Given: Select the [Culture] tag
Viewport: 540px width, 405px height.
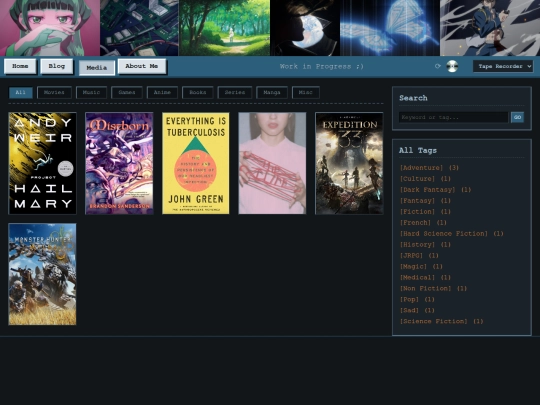Looking at the screenshot, I should (x=417, y=179).
